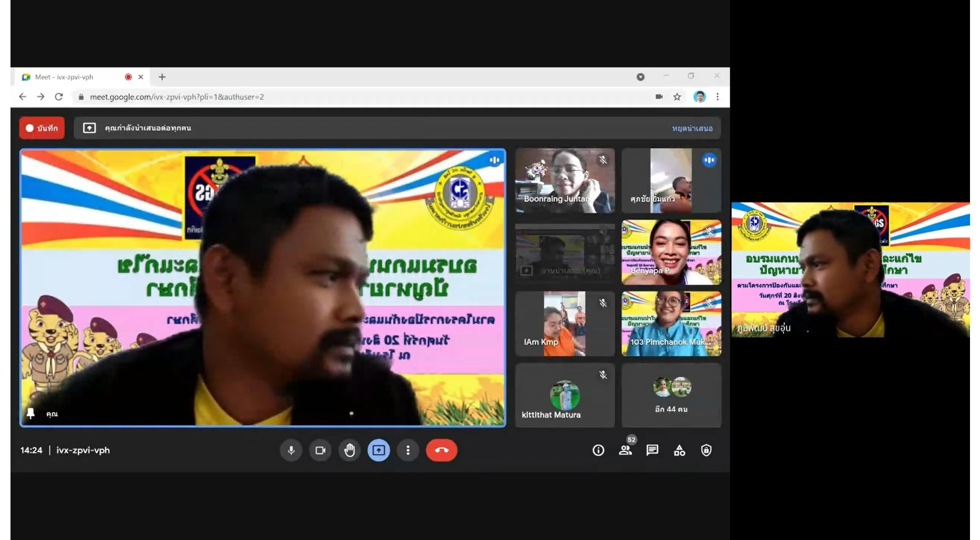Open Chrome profile avatar menu
Image resolution: width=980 pixels, height=540 pixels.
(x=700, y=97)
